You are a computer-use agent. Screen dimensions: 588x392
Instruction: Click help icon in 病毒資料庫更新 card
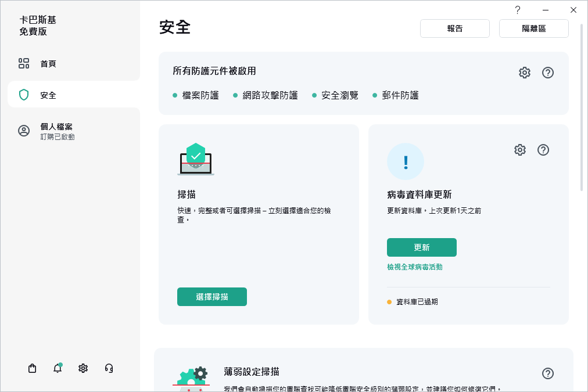[x=543, y=150]
